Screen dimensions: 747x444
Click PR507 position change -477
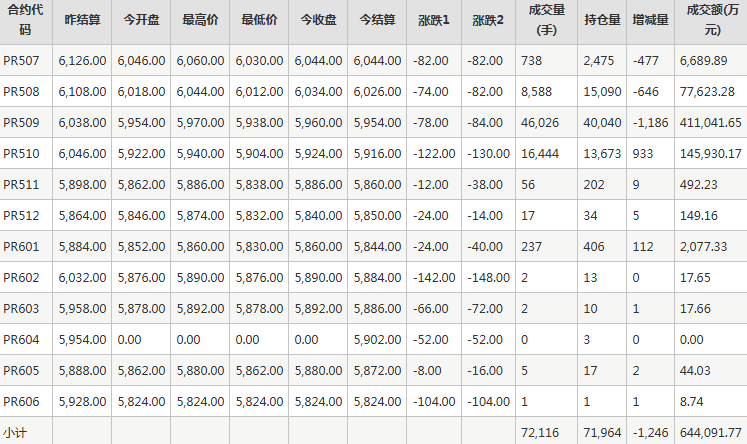(646, 61)
